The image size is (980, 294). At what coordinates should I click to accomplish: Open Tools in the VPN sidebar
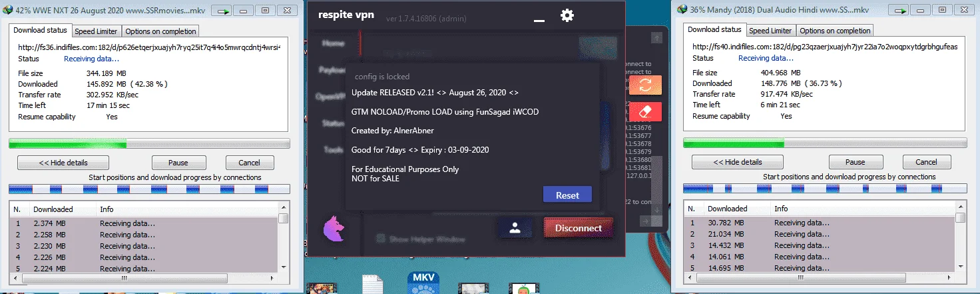(333, 149)
